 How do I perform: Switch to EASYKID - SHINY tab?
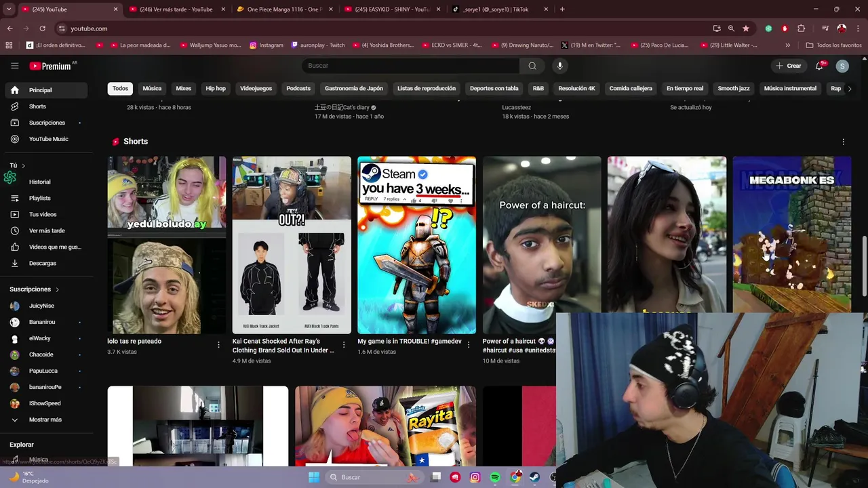pyautogui.click(x=392, y=9)
